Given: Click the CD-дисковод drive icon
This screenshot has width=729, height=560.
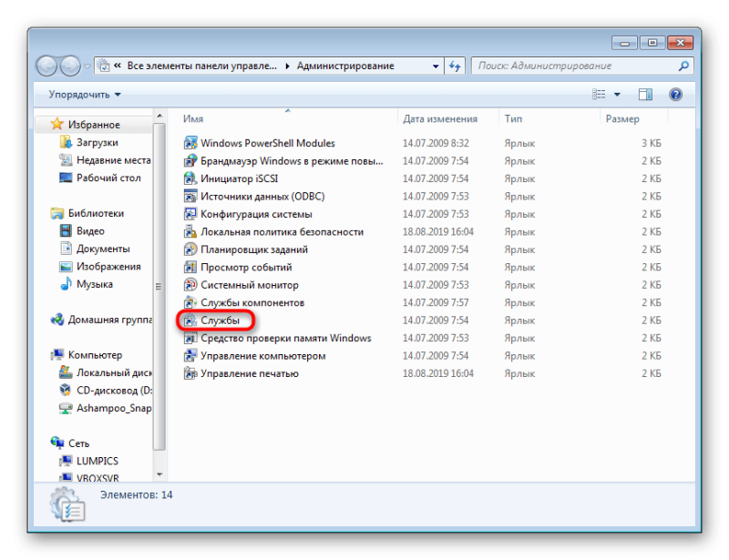Looking at the screenshot, I should [x=66, y=390].
